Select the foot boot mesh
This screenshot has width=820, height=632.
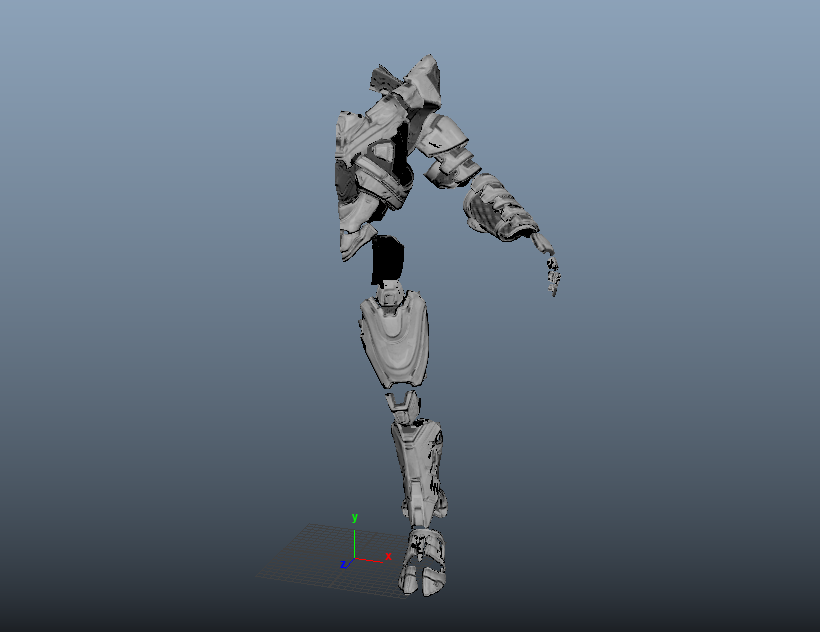(423, 562)
